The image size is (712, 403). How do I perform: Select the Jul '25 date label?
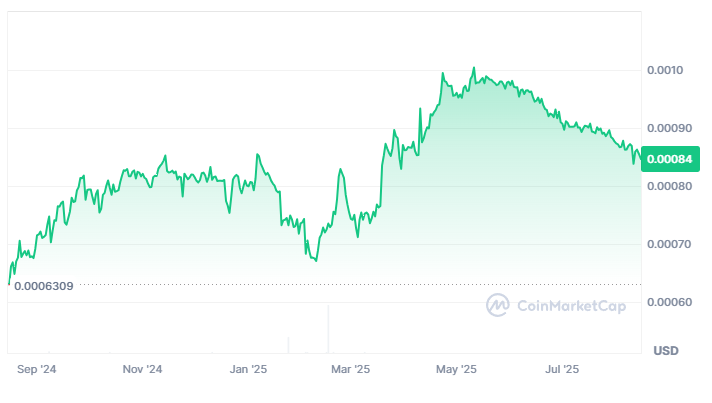(562, 369)
